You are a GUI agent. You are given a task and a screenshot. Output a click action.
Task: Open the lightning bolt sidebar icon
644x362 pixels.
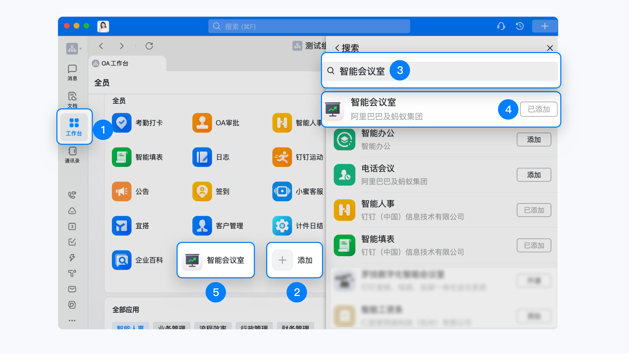coord(72,257)
